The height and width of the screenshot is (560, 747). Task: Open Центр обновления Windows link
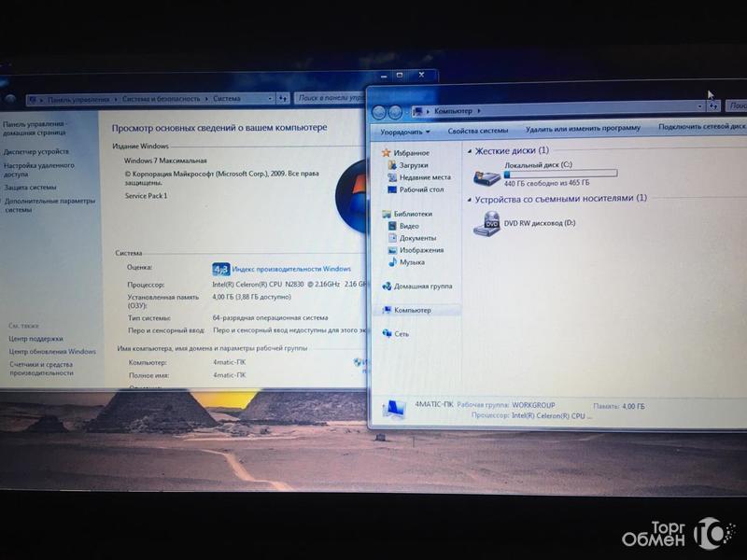click(x=52, y=352)
